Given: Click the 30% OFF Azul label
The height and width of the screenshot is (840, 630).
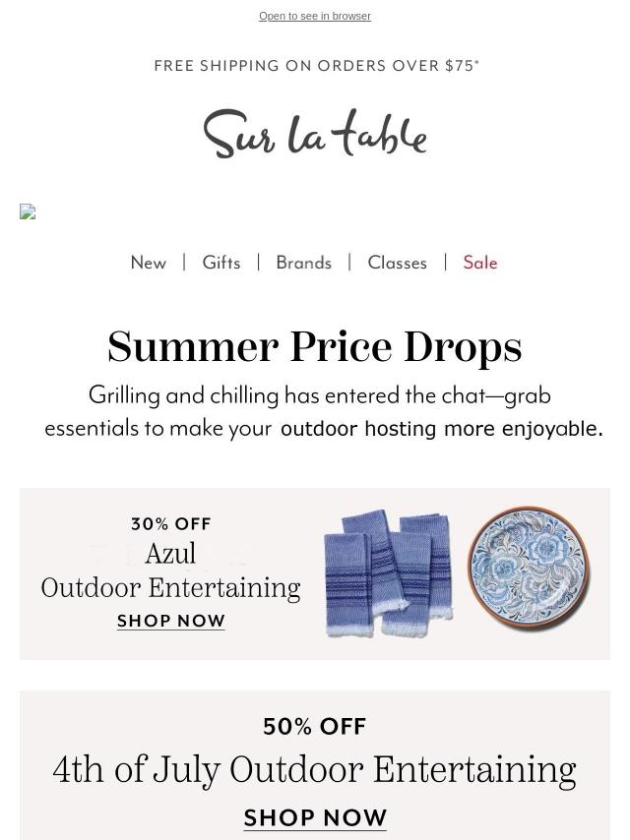Looking at the screenshot, I should click(171, 523).
